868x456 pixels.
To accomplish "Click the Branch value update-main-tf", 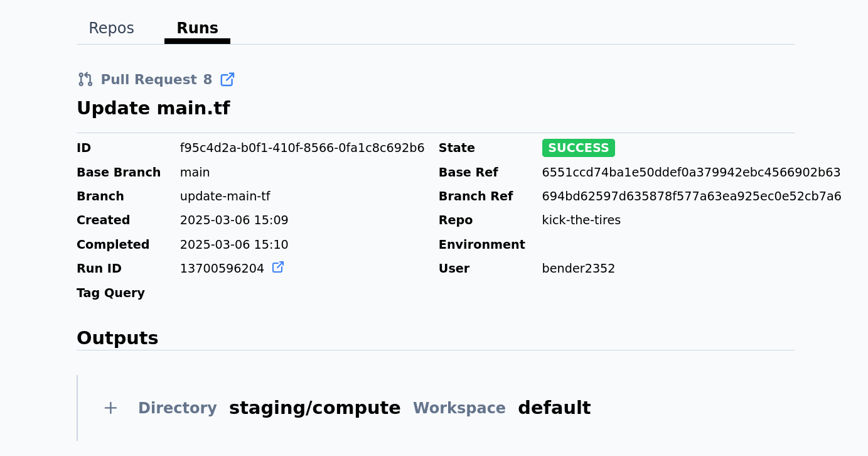I will (x=225, y=197).
